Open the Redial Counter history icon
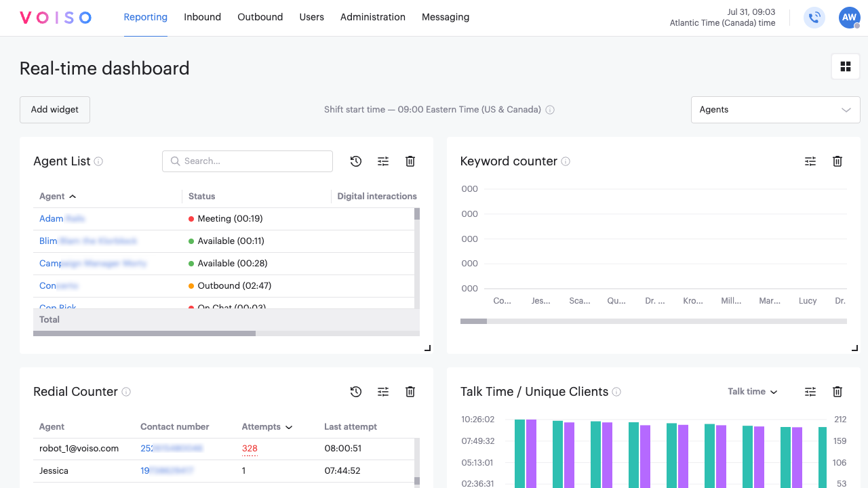Viewport: 868px width, 488px height. coord(355,392)
